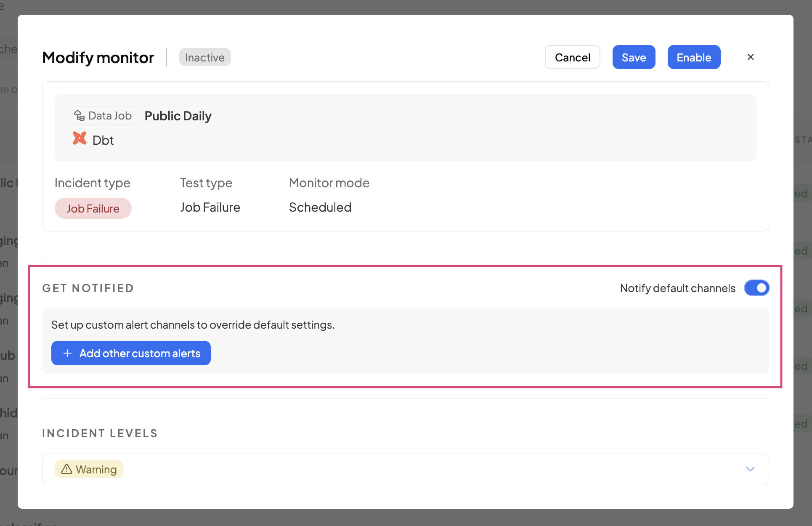Expand the incident levels chevron
Image resolution: width=812 pixels, height=526 pixels.
coord(750,469)
